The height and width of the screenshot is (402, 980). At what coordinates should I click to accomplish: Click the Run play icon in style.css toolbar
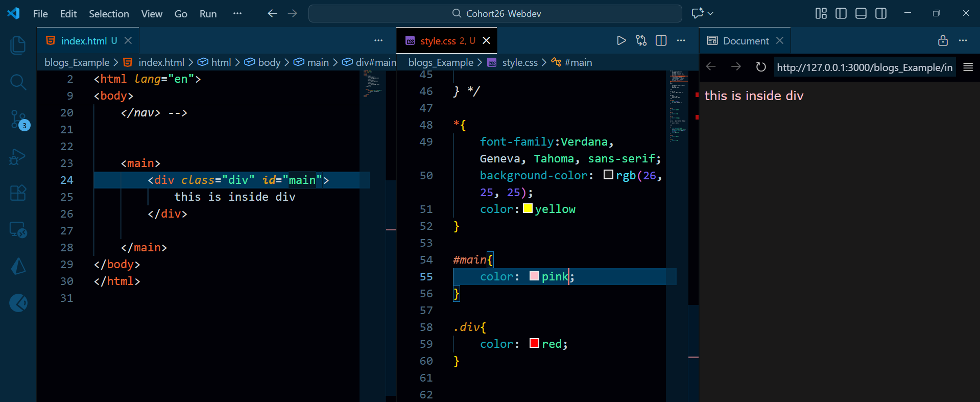click(x=621, y=41)
